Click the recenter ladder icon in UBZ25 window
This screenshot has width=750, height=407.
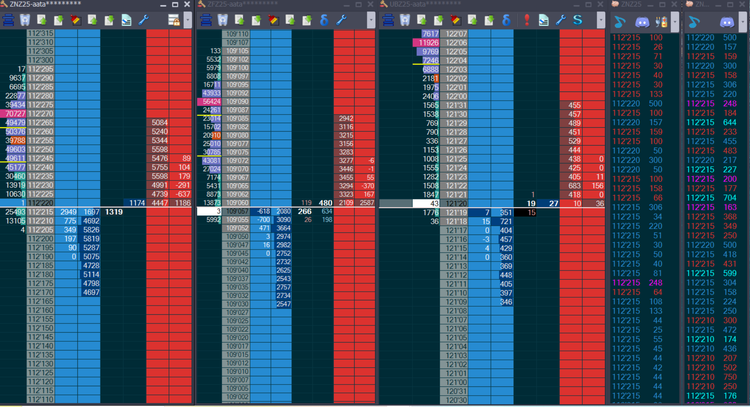(388, 20)
